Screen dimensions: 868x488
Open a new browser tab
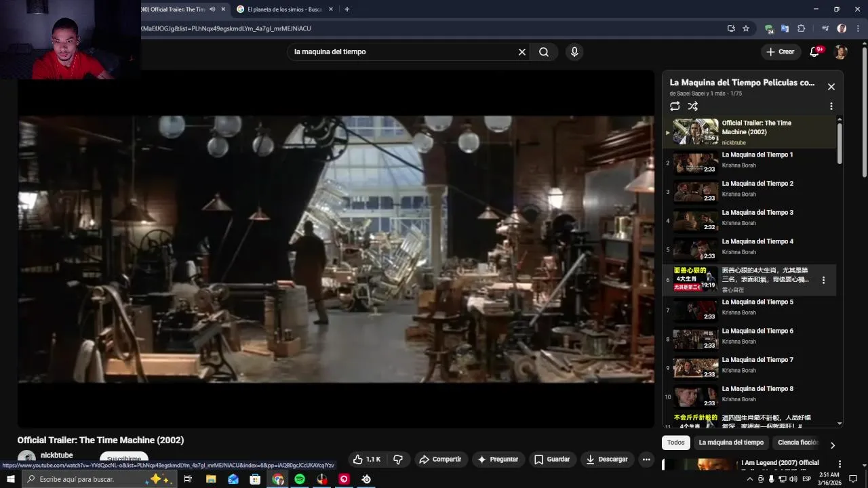tap(347, 9)
